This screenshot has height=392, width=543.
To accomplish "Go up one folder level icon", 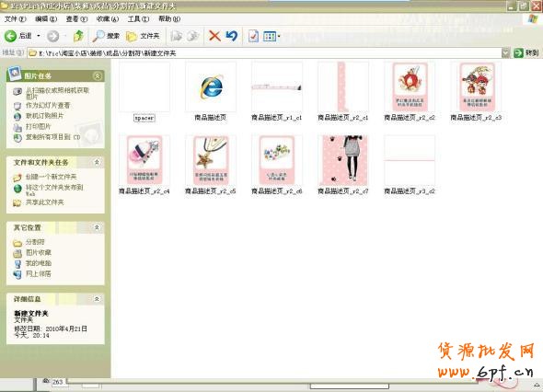I will point(78,36).
